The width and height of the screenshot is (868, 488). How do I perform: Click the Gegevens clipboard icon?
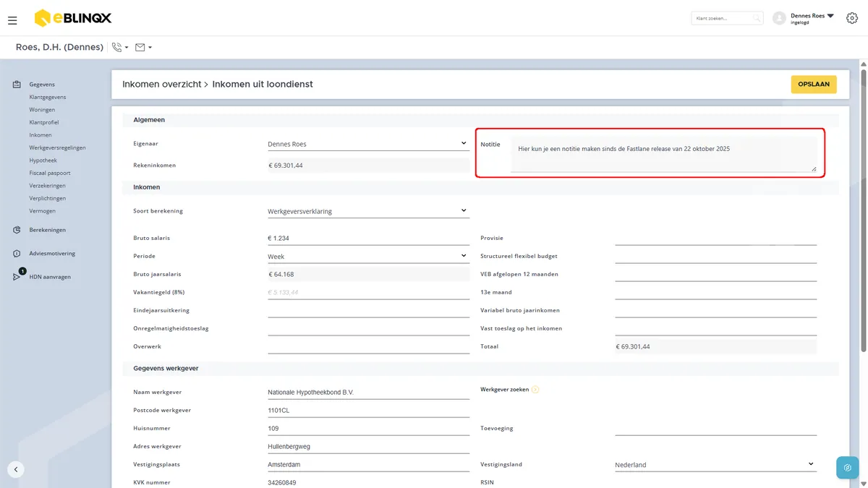tap(17, 85)
